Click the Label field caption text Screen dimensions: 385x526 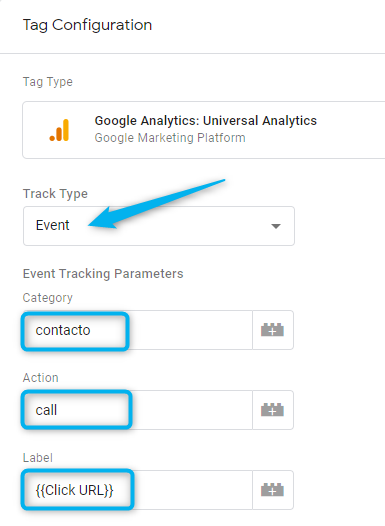(x=38, y=458)
